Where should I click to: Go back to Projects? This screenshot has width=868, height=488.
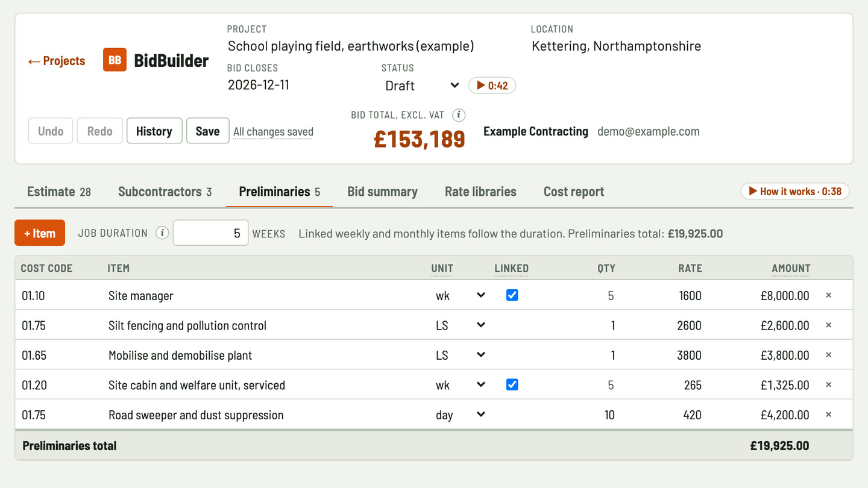pos(57,61)
